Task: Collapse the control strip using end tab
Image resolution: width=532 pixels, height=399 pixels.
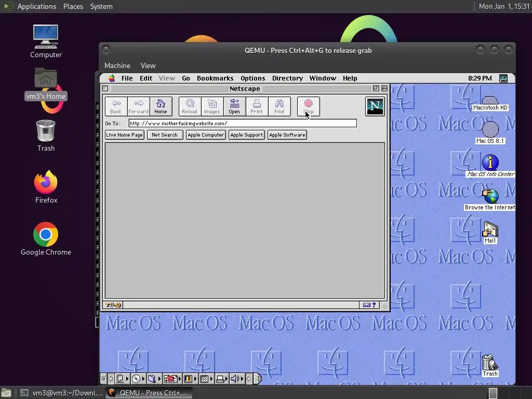Action: point(258,379)
